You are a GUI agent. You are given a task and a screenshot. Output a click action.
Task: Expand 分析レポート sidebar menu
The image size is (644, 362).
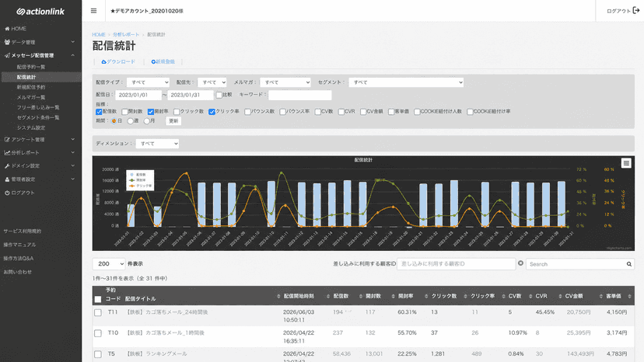click(40, 153)
